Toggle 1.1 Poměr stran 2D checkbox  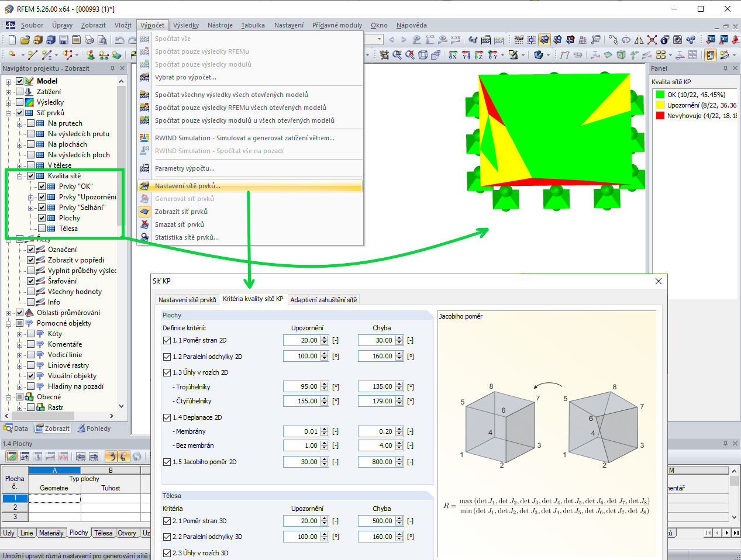[x=167, y=340]
